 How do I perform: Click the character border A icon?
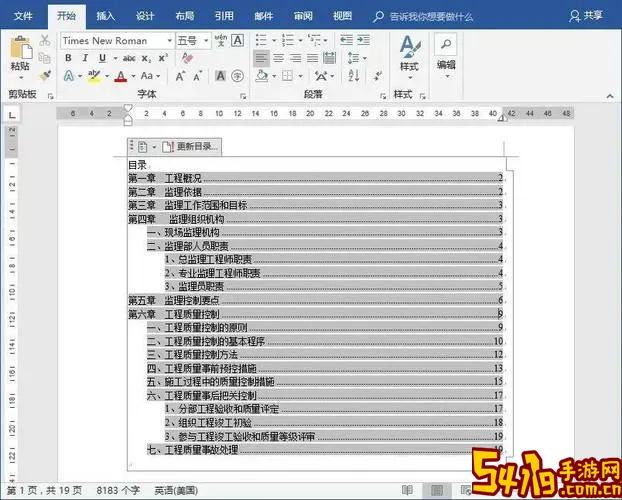pyautogui.click(x=238, y=40)
